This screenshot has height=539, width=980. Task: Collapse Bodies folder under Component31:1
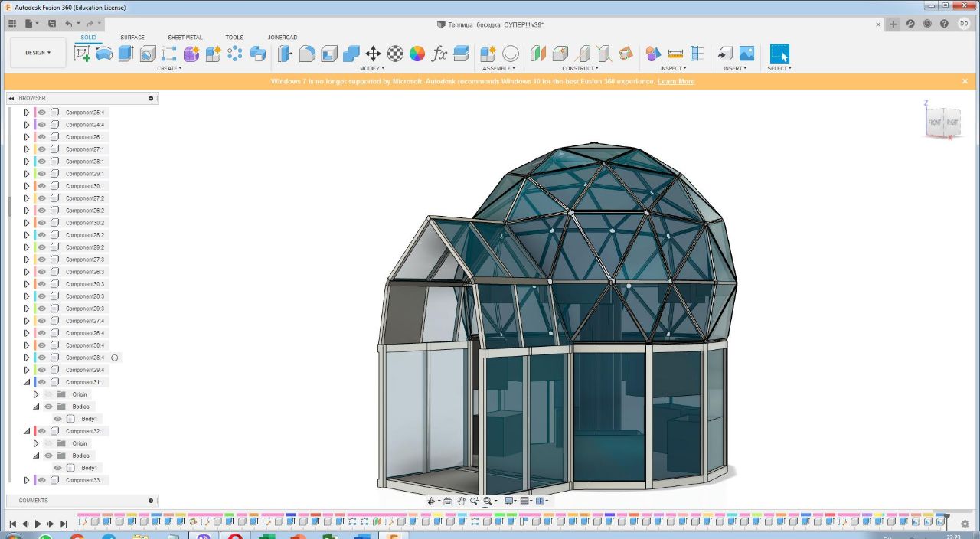click(x=35, y=407)
